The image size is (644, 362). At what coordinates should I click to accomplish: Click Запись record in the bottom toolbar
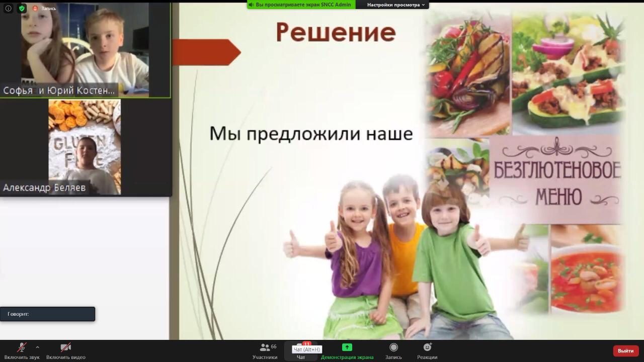[x=393, y=350]
